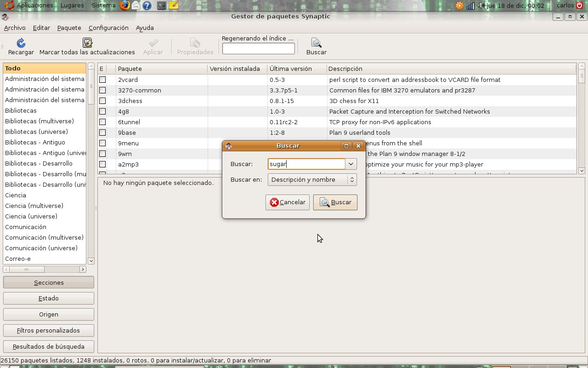The image size is (588, 368).
Task: Open the Sistema panel menu
Action: tap(103, 6)
